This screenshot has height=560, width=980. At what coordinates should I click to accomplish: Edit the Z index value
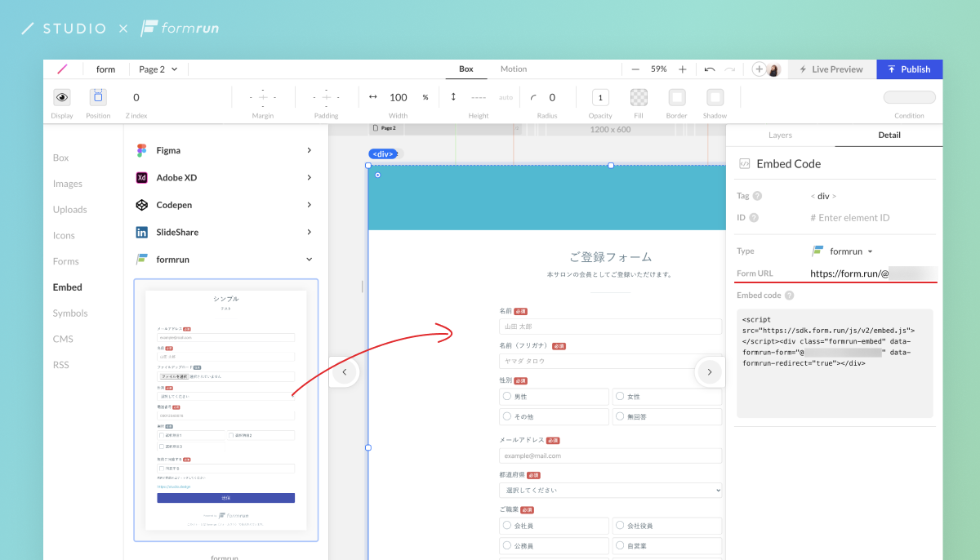pyautogui.click(x=136, y=97)
